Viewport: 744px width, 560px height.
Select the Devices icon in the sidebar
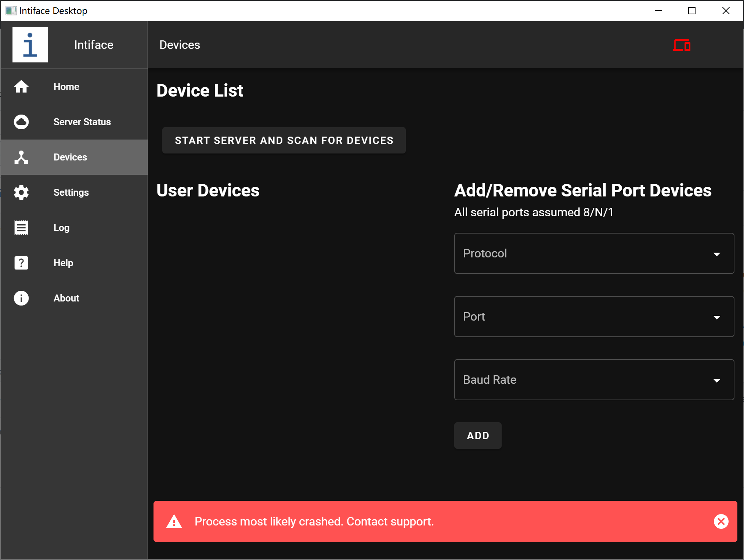[21, 157]
